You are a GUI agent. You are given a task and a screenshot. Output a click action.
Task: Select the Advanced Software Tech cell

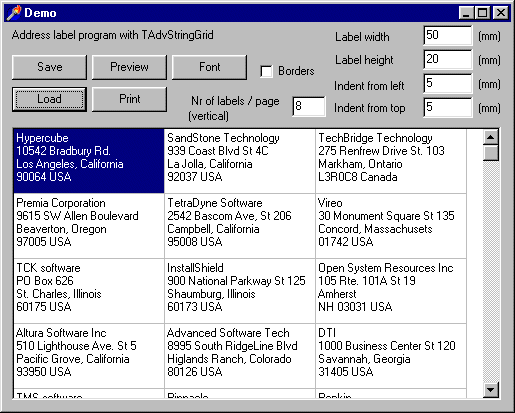[240, 356]
